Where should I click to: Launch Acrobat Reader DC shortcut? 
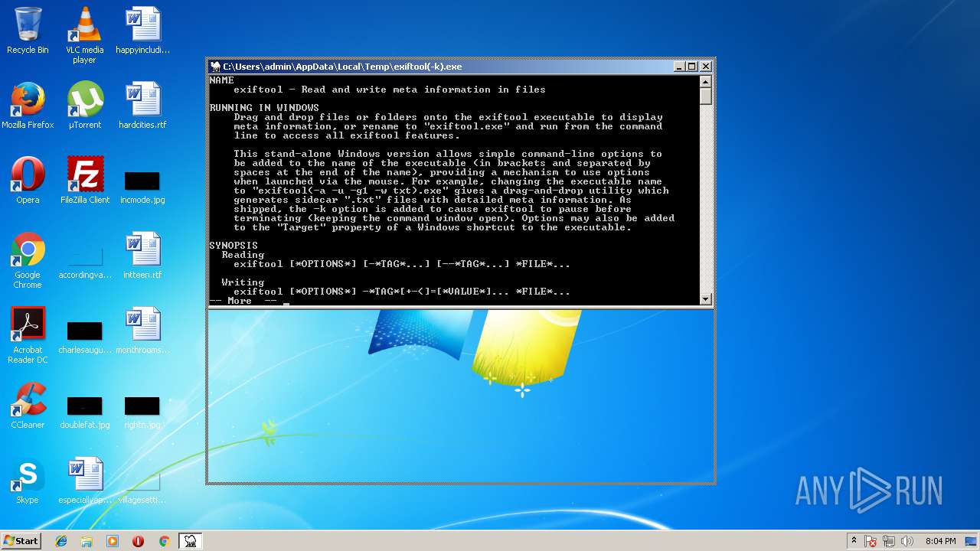click(x=28, y=335)
